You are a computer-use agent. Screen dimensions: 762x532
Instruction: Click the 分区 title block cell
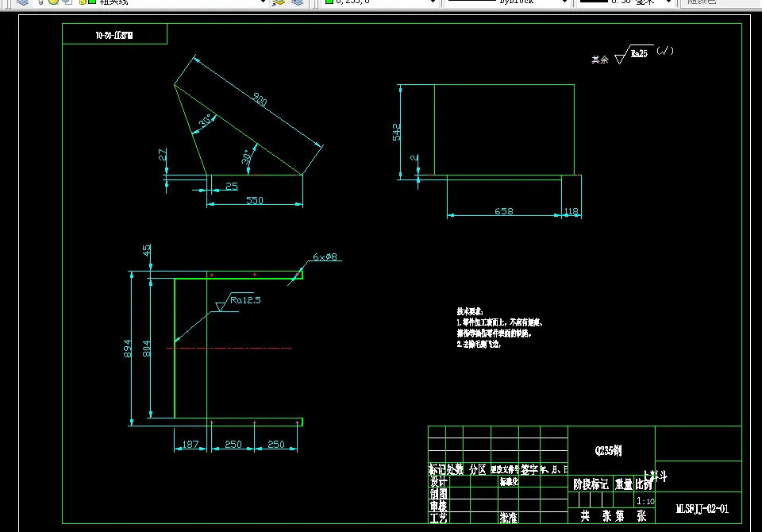(x=477, y=469)
